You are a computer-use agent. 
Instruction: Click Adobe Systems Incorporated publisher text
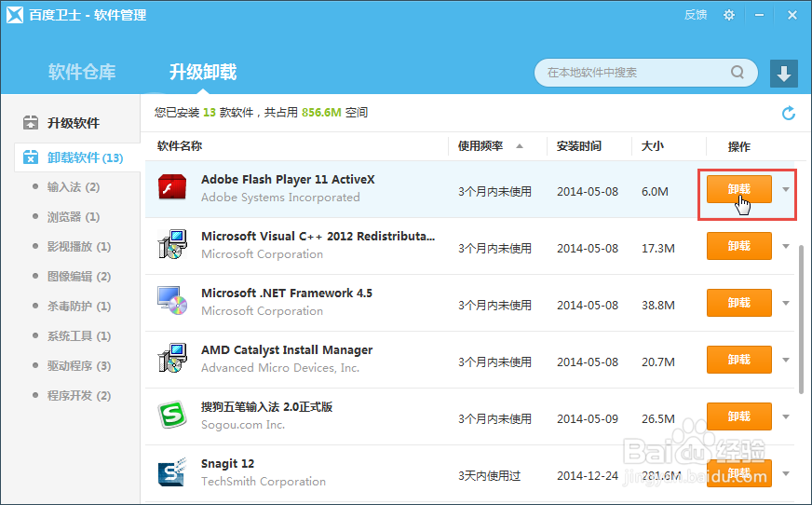coord(280,198)
